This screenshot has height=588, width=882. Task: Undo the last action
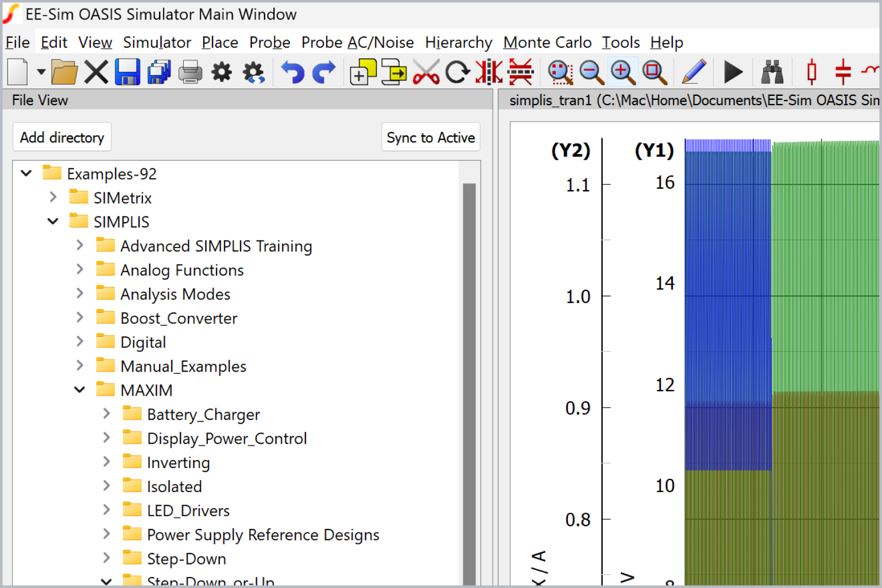[x=292, y=72]
